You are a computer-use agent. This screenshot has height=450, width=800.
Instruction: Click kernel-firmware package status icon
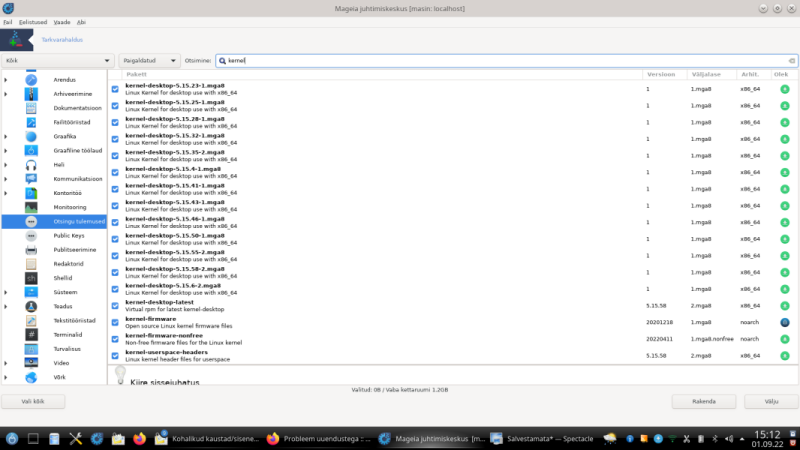pos(784,322)
